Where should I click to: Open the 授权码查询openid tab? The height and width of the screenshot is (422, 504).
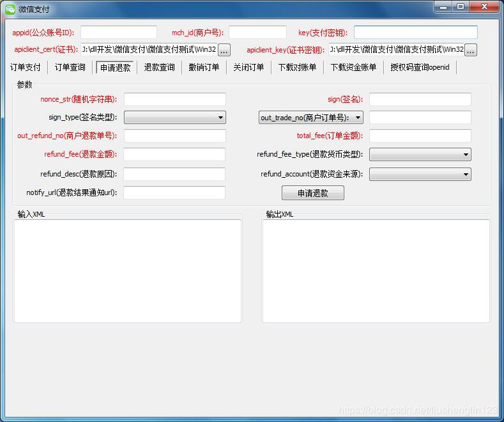pyautogui.click(x=420, y=67)
